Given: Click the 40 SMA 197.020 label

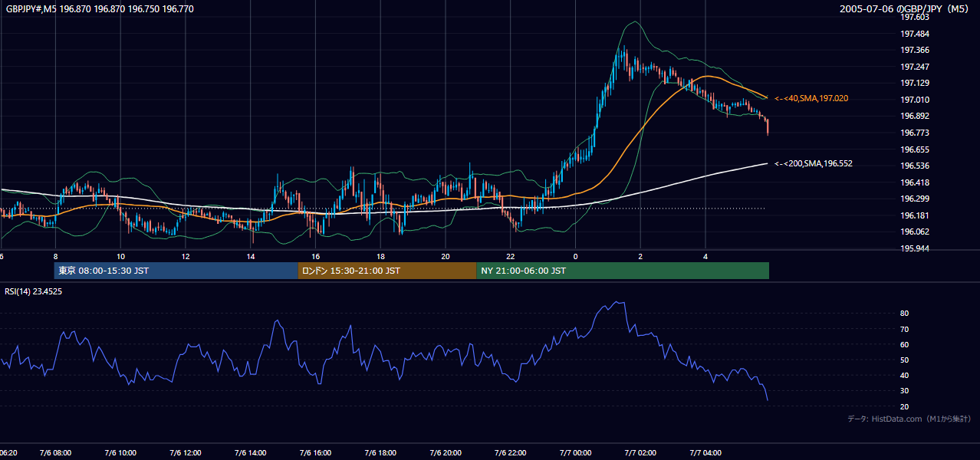Looking at the screenshot, I should pos(811,98).
